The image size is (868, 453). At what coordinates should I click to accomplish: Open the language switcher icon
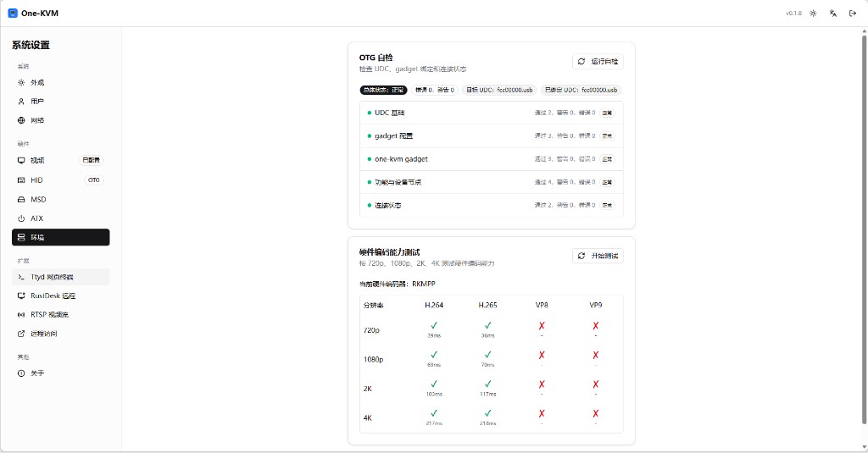pyautogui.click(x=833, y=14)
